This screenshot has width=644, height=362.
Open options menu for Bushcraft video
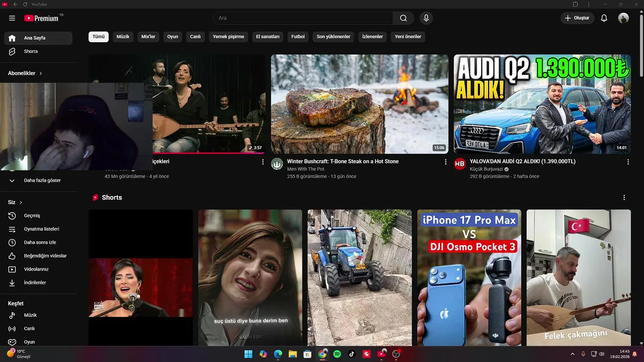445,162
